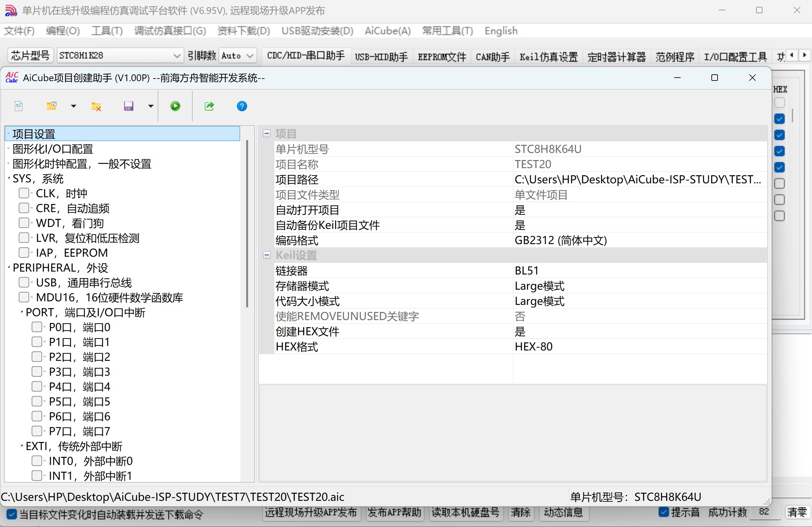
Task: Click the HEX格式 HEX-80 value
Action: 639,346
